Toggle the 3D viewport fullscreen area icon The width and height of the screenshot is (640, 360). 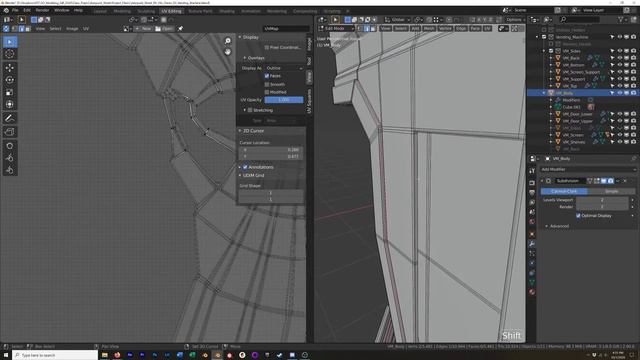tap(515, 29)
